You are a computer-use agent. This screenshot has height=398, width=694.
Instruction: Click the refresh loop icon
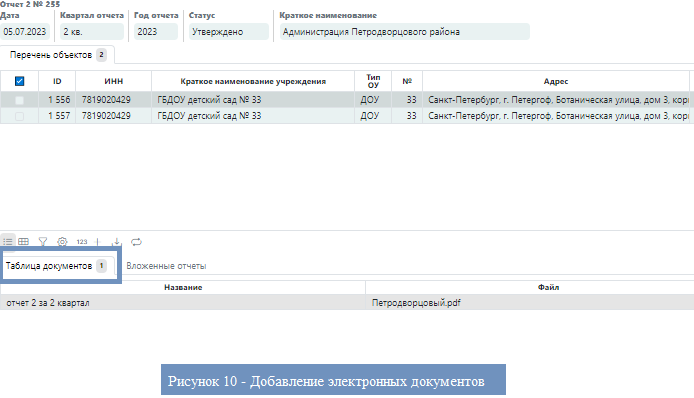tap(136, 242)
